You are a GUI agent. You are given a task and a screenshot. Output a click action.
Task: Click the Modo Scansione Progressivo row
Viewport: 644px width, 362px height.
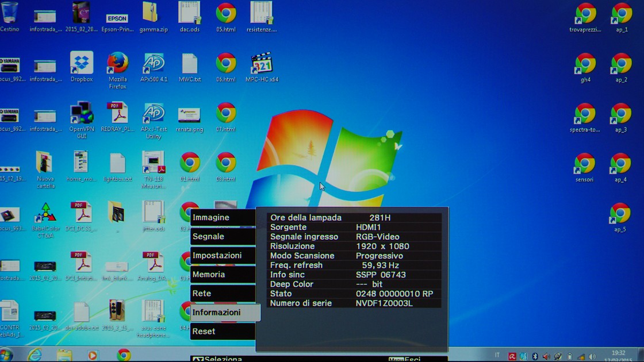(x=354, y=256)
